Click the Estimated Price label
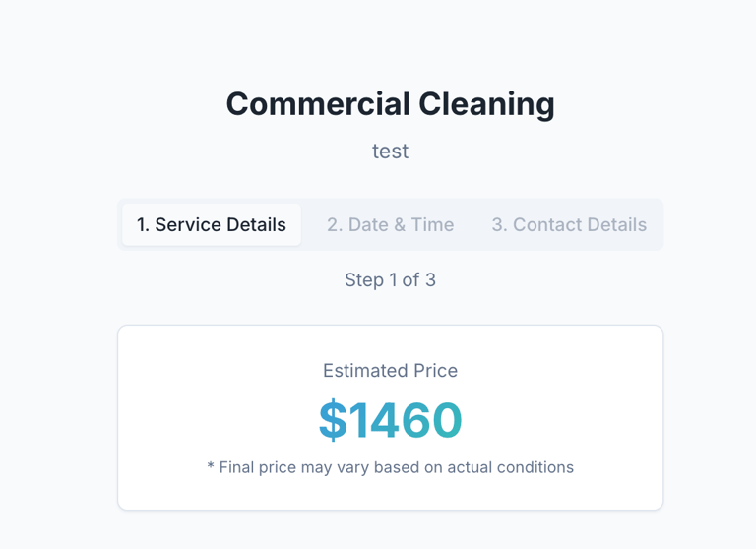The image size is (756, 549). [390, 371]
